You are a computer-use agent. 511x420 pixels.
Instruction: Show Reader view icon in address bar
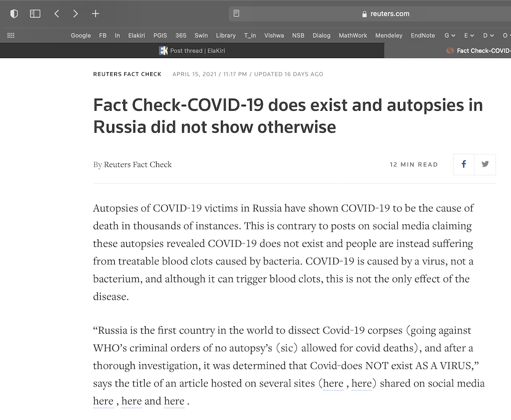tap(236, 13)
